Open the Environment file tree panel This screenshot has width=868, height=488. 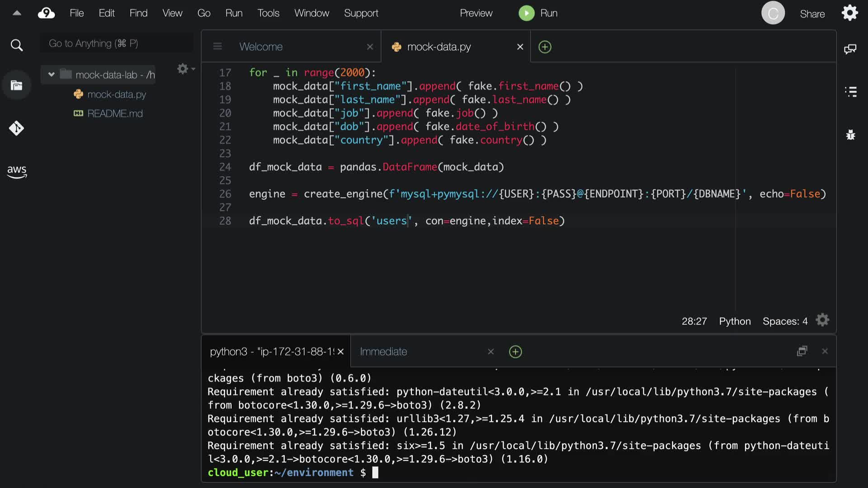point(17,85)
